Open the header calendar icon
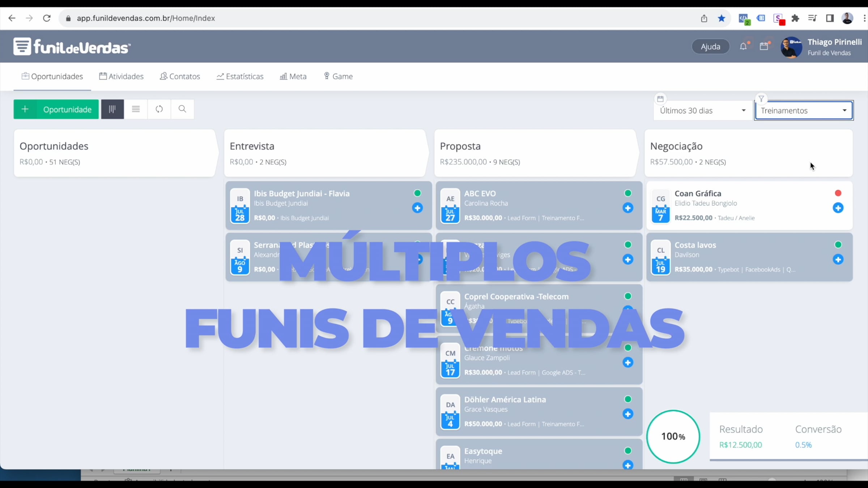 coord(763,47)
